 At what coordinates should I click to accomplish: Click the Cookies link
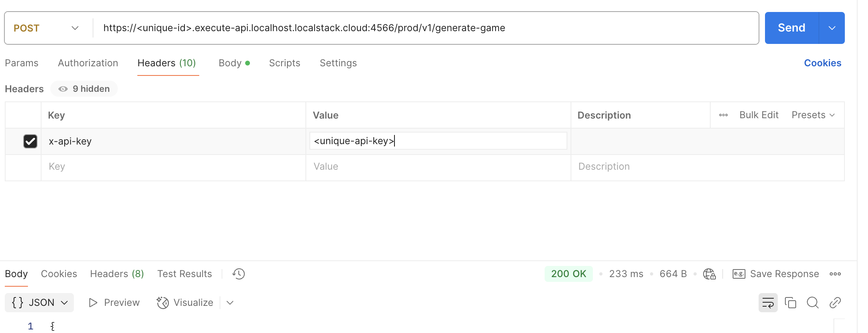click(822, 63)
